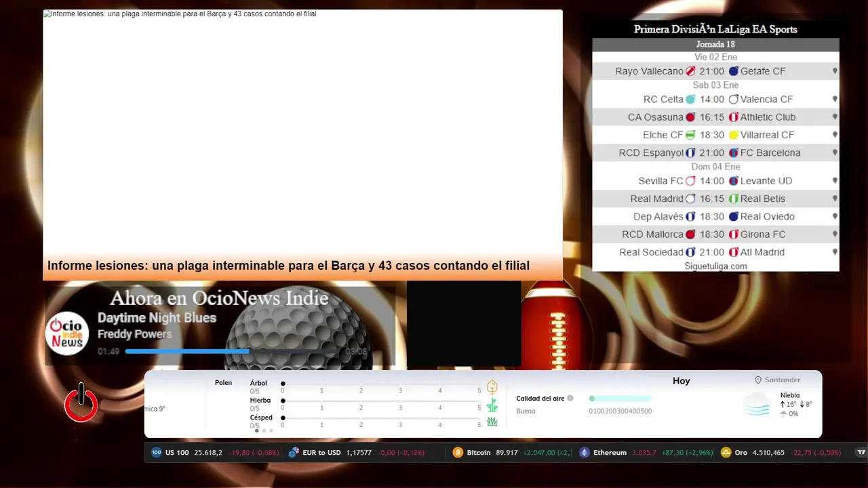Click the RC Celta team badge

pos(690,99)
